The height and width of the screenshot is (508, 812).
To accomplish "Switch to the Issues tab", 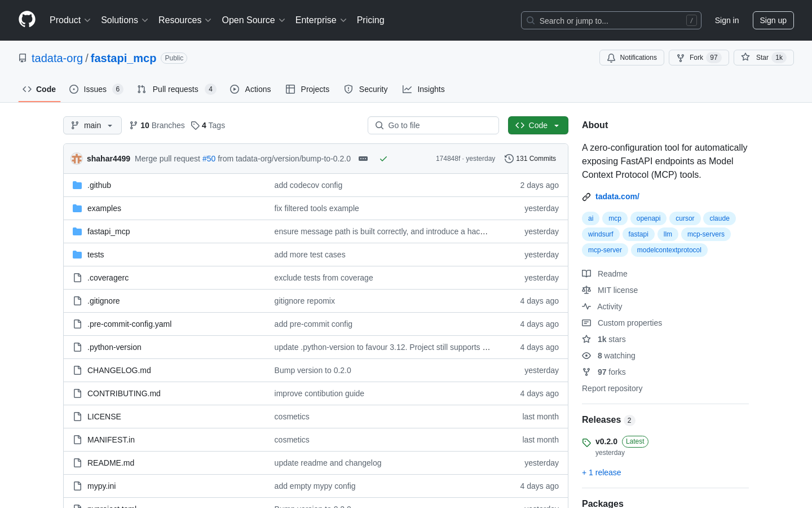I will click(96, 89).
